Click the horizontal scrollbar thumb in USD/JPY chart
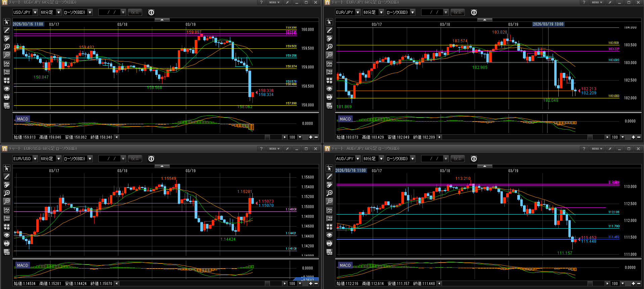644x289 pixels. click(x=267, y=137)
